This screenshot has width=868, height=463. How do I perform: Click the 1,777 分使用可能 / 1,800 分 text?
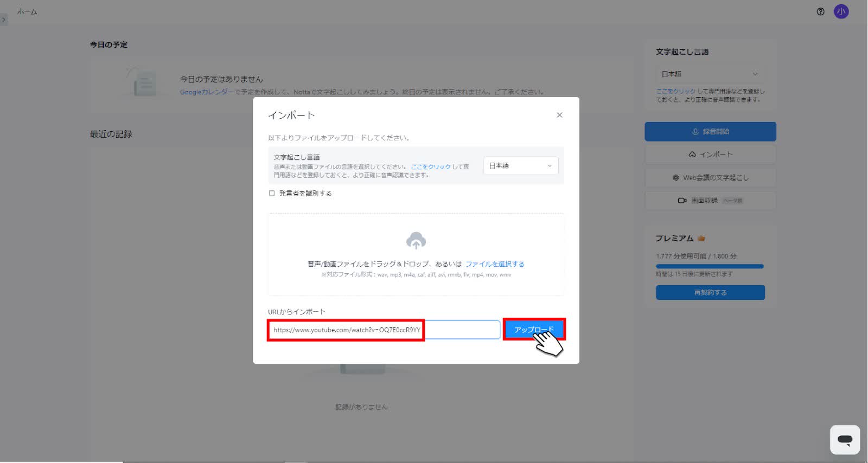(x=696, y=256)
